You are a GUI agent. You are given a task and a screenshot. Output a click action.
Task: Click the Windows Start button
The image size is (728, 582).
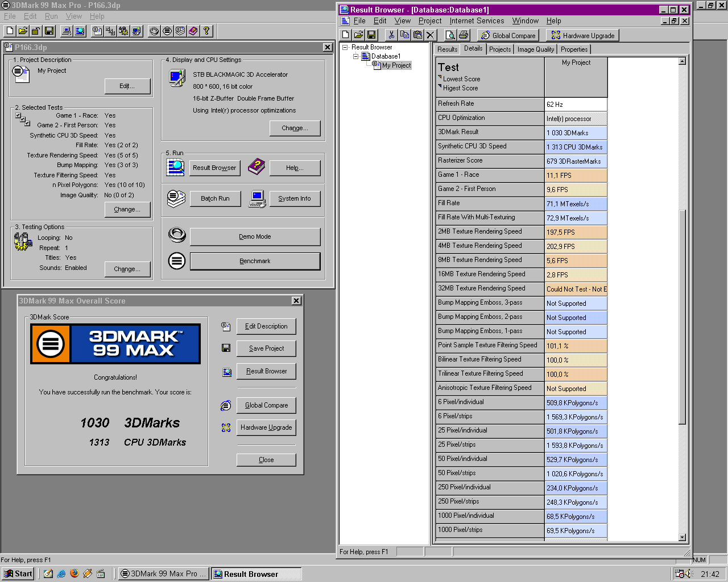(19, 573)
